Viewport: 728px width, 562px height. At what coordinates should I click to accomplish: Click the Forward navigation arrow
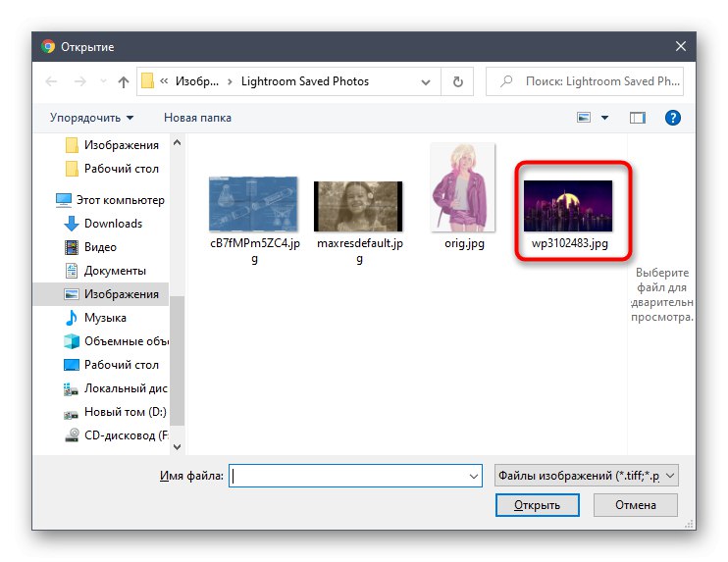pos(80,81)
